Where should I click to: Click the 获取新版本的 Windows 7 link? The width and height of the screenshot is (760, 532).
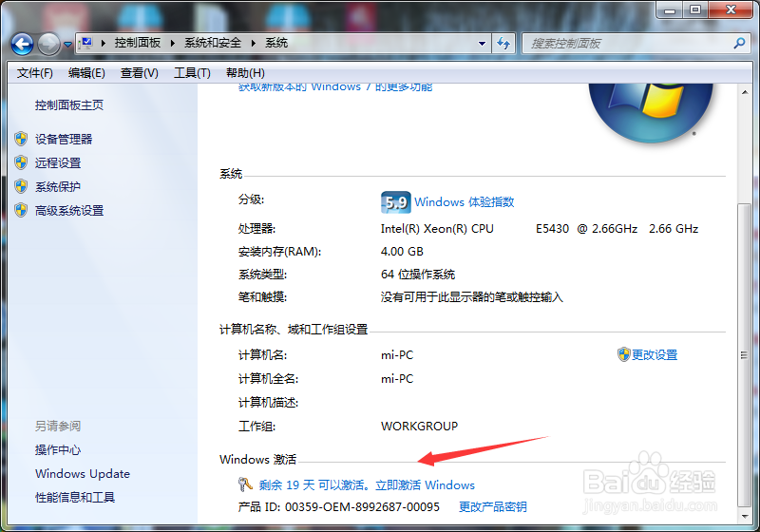tap(335, 87)
